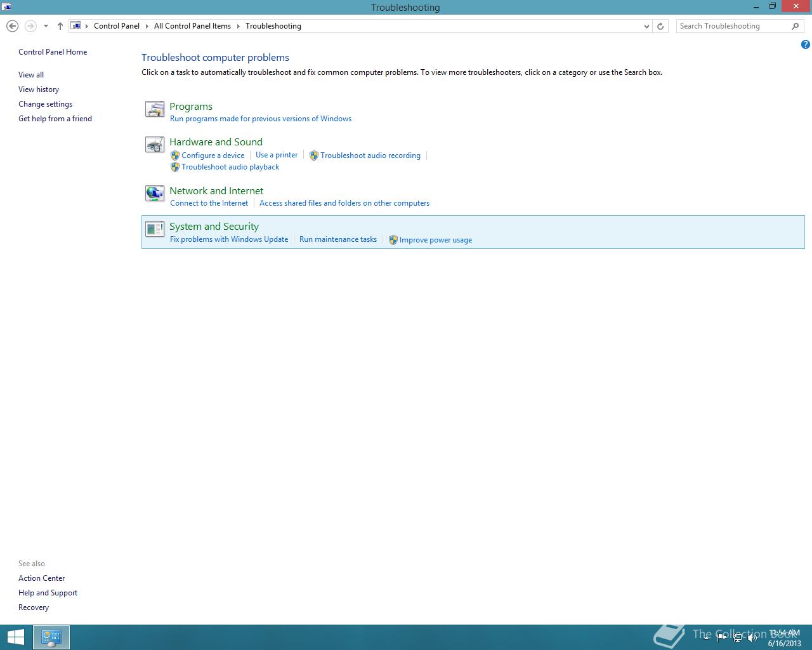Image resolution: width=812 pixels, height=650 pixels.
Task: Expand the All Control Panel Items breadcrumb arrow
Action: pos(239,26)
